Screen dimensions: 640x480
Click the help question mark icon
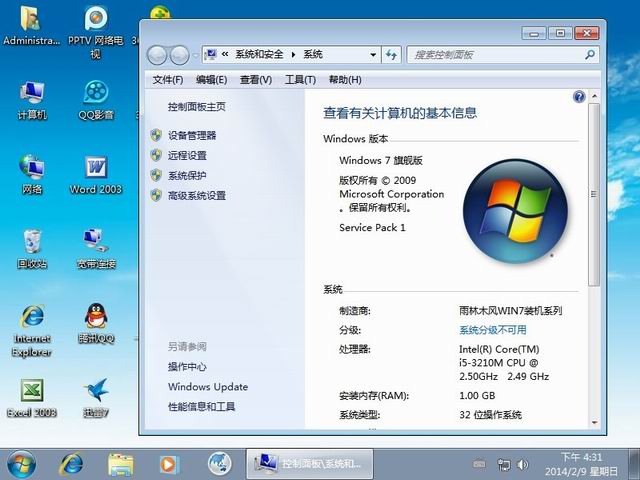(x=579, y=97)
